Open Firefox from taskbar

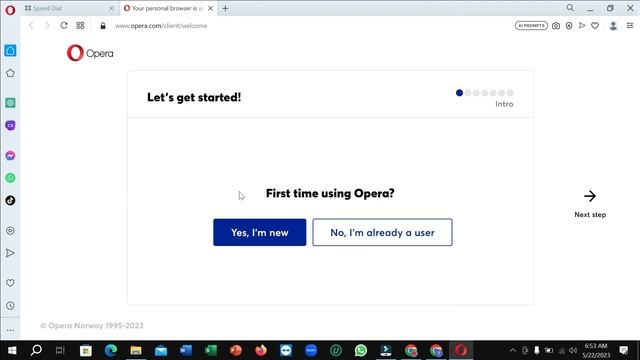(261, 350)
